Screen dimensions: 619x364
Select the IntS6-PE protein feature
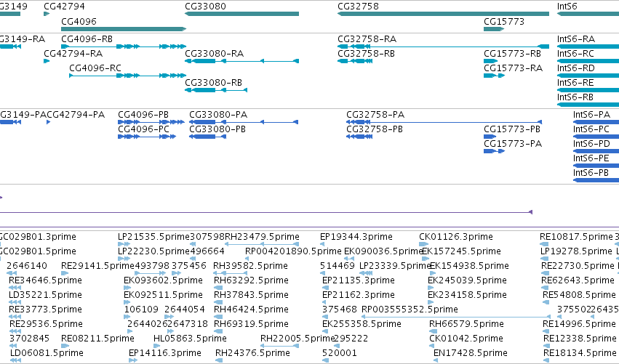[596, 166]
